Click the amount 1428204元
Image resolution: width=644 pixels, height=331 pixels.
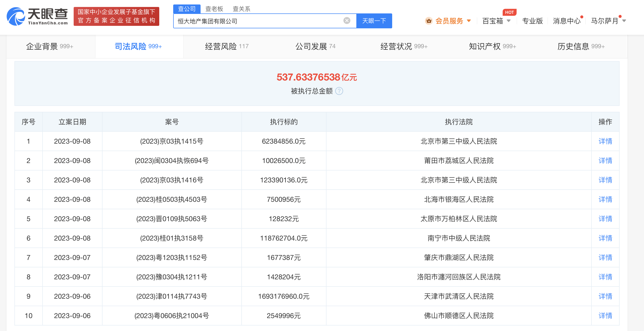pyautogui.click(x=284, y=277)
